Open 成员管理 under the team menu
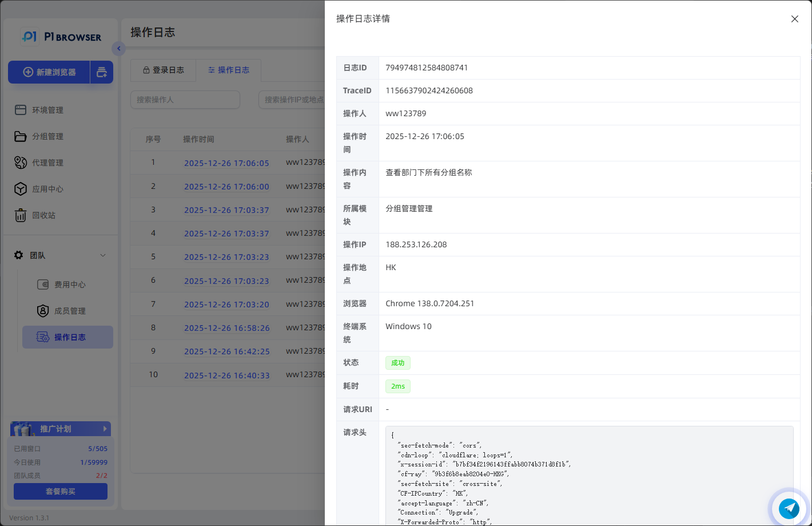 pos(70,311)
